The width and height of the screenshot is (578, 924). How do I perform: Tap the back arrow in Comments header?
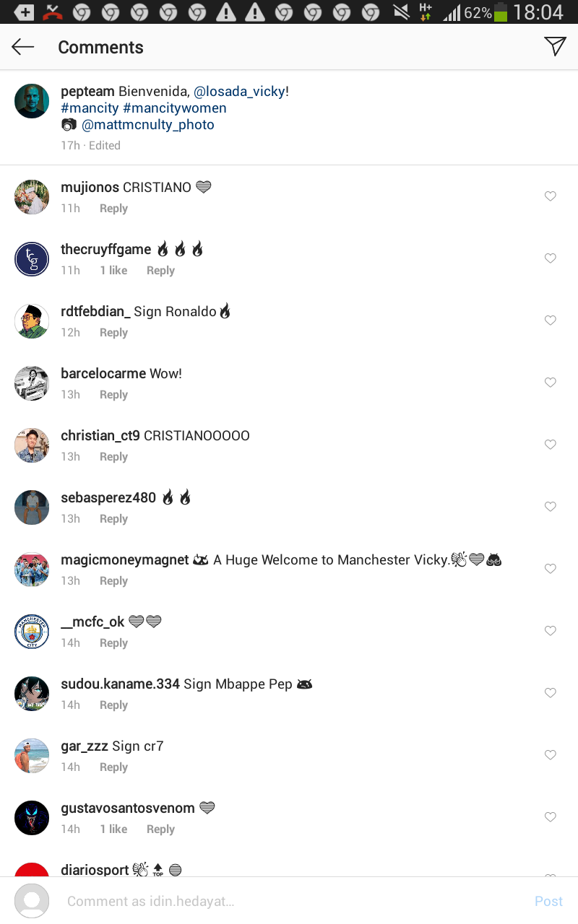click(x=23, y=47)
